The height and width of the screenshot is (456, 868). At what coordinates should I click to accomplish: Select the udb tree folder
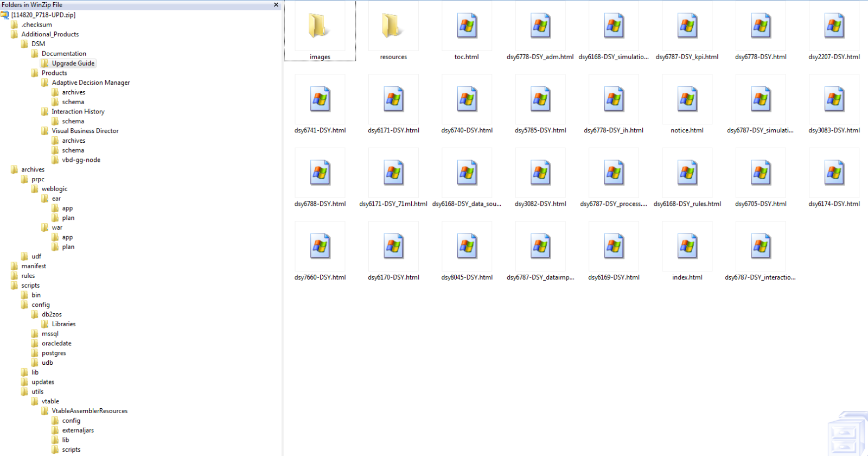pos(47,363)
